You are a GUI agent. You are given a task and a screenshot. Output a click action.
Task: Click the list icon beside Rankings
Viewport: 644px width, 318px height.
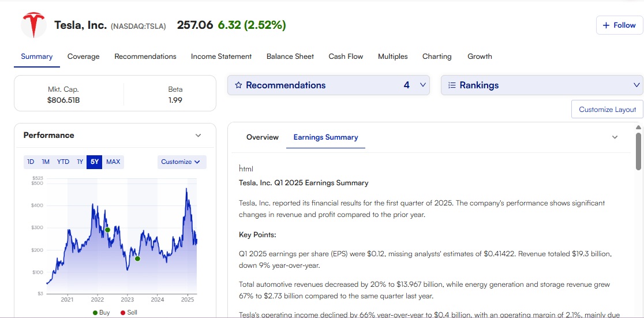452,85
